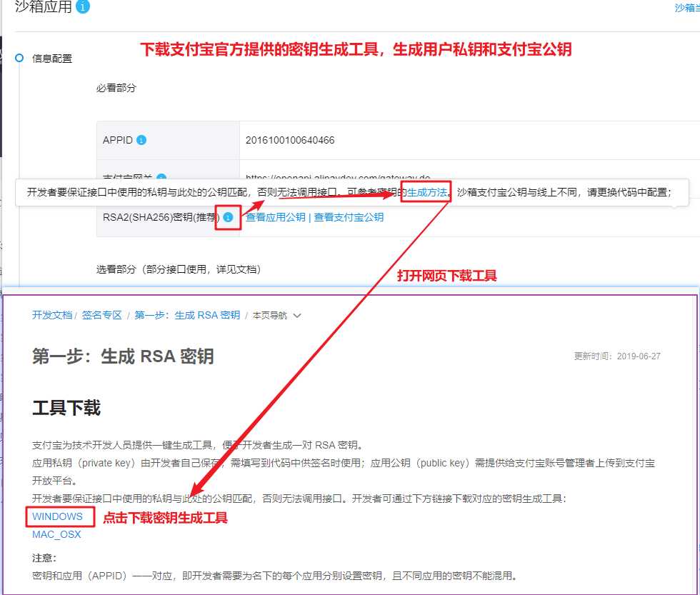Click the 工具下载 heading
Image resolution: width=700 pixels, height=595 pixels.
pos(66,408)
